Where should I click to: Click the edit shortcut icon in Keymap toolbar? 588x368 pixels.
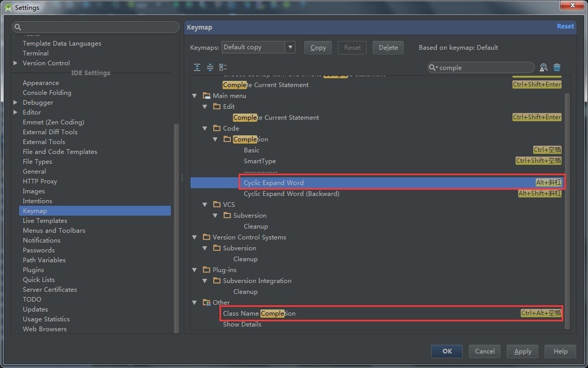click(x=223, y=67)
